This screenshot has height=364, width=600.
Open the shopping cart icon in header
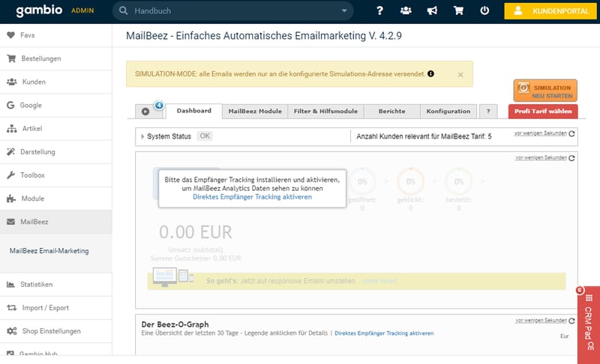(x=458, y=11)
